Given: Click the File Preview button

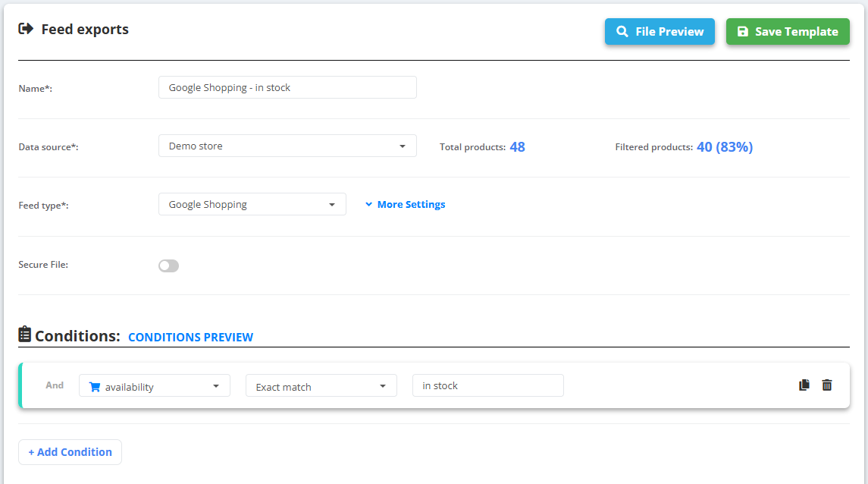Looking at the screenshot, I should [x=660, y=32].
